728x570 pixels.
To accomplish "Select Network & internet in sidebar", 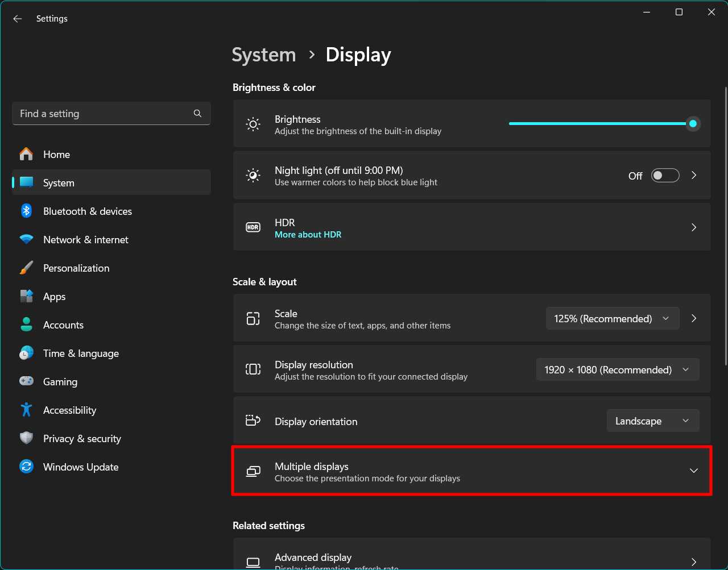I will pos(111,239).
